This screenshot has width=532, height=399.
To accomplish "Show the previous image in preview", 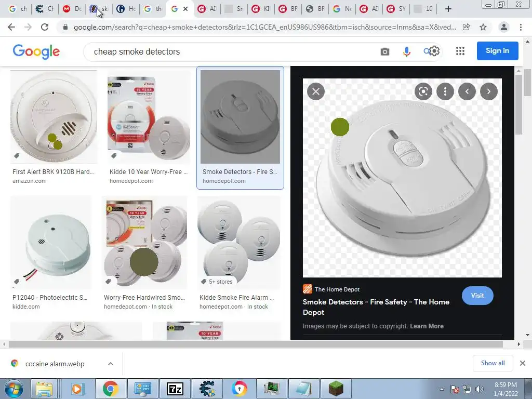I will [467, 91].
